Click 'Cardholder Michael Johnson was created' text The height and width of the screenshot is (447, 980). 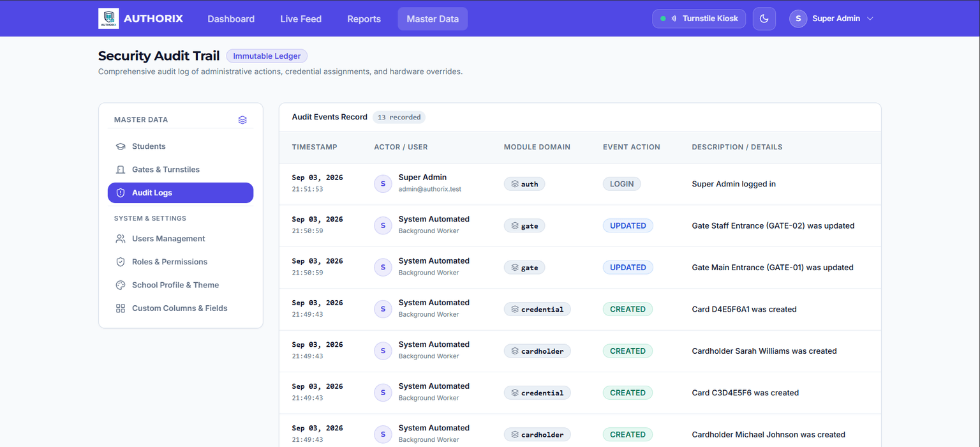[x=769, y=434]
